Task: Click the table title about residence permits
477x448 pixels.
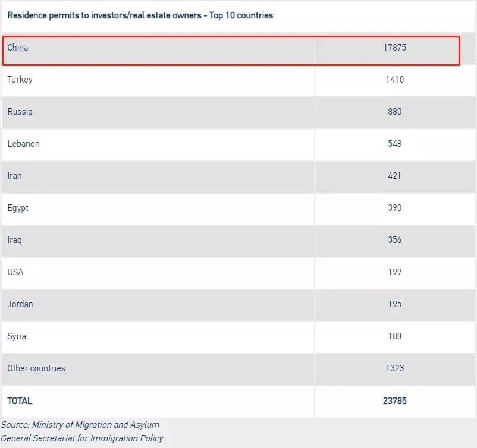Action: [x=140, y=15]
